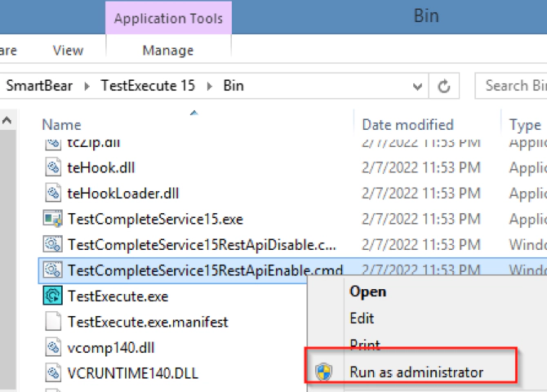This screenshot has width=547, height=392.
Task: Click the TestCompleteService15RestApiDisable.cmd file icon
Action: coord(53,244)
